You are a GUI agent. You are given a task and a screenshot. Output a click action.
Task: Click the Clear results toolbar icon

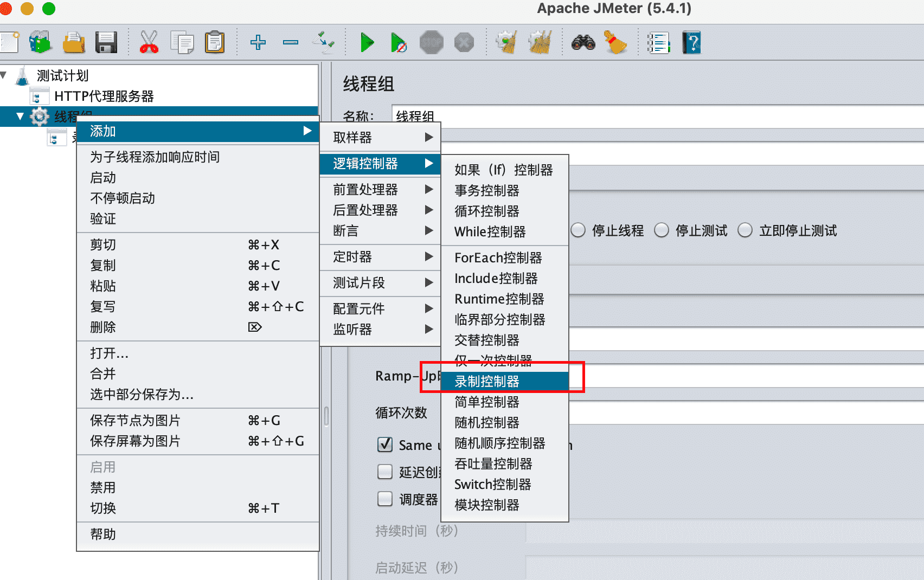tap(507, 42)
